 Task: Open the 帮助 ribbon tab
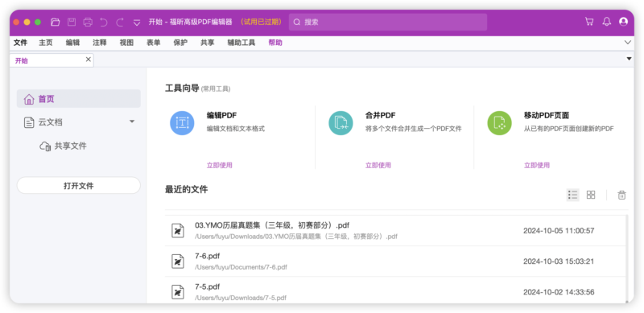(275, 43)
